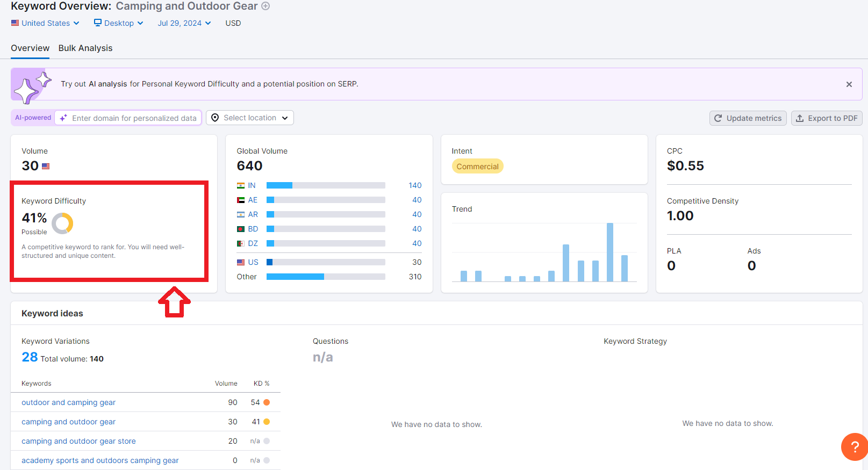Image resolution: width=868 pixels, height=470 pixels.
Task: Click grey KD dot in store keyword row
Action: (x=267, y=441)
